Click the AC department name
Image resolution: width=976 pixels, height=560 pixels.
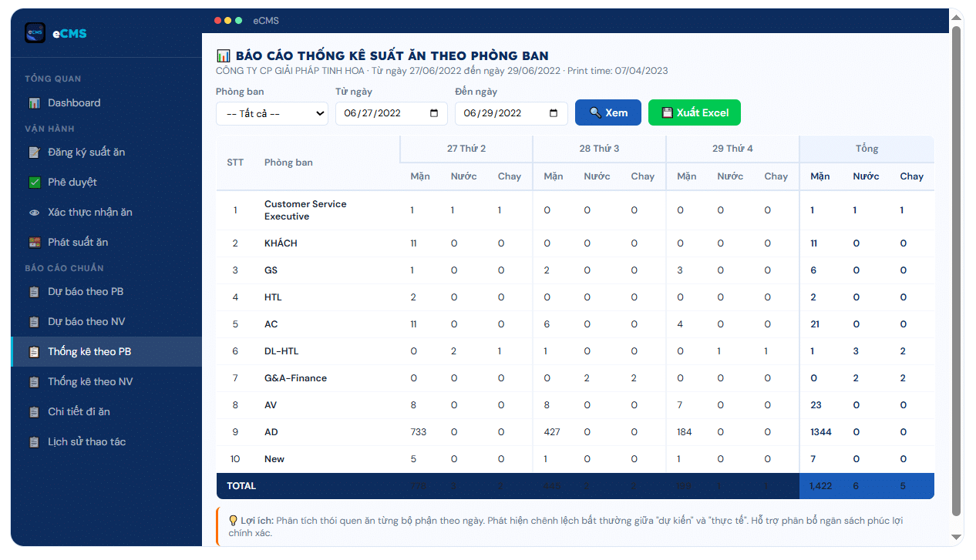tap(271, 324)
